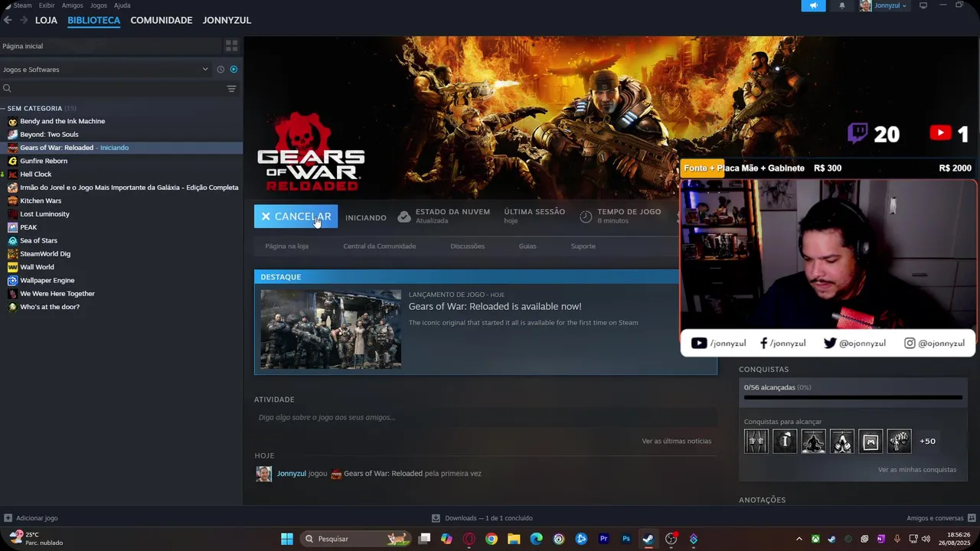Open Windows Start menu
This screenshot has width=980, height=551.
coord(286,539)
